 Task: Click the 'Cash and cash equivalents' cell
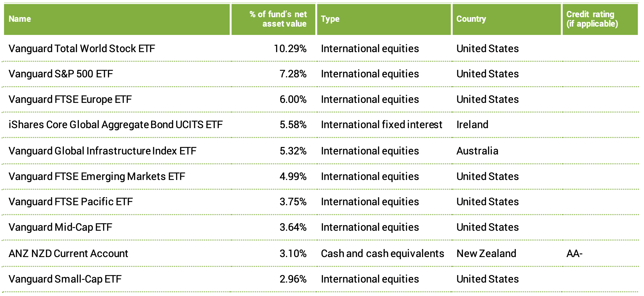pyautogui.click(x=382, y=254)
